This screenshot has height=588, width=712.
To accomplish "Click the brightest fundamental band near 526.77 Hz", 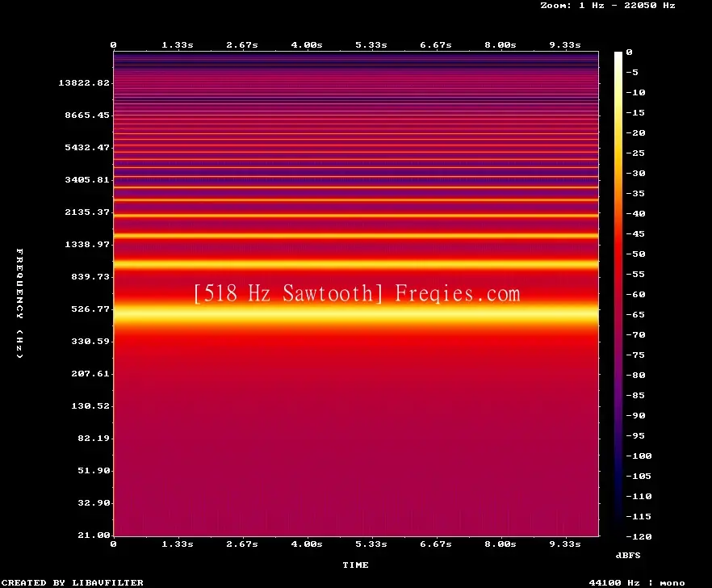I will coord(356,313).
